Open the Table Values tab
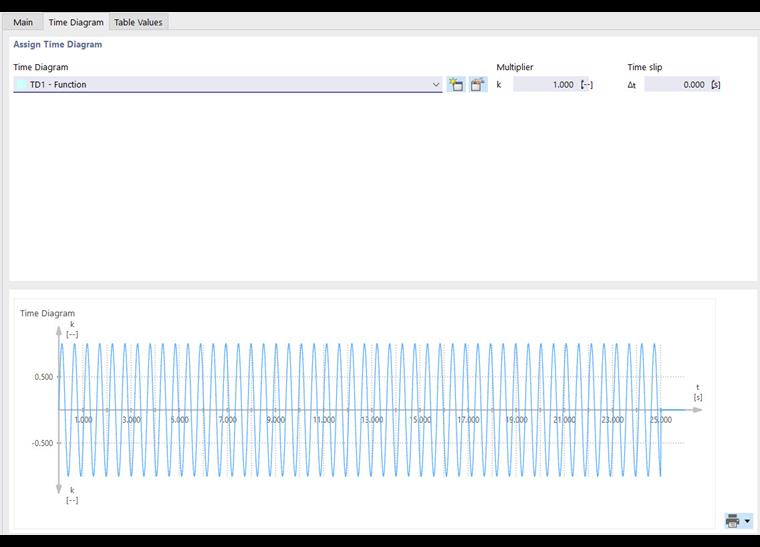This screenshot has height=547, width=760. tap(138, 22)
